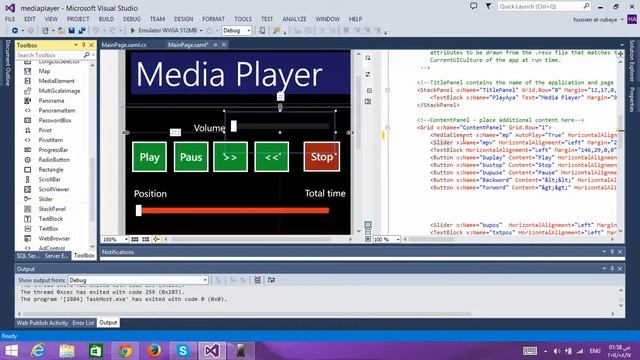The image size is (640, 360).
Task: Start debugging with the green play arrow
Action: 132,31
